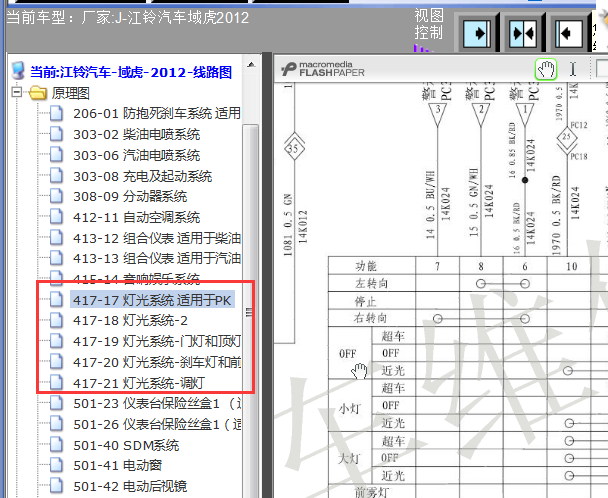Image resolution: width=608 pixels, height=498 pixels.
Task: Click the computer icon beside 当前:江铃汽车-域虎-2012-线路图
Action: pyautogui.click(x=18, y=71)
